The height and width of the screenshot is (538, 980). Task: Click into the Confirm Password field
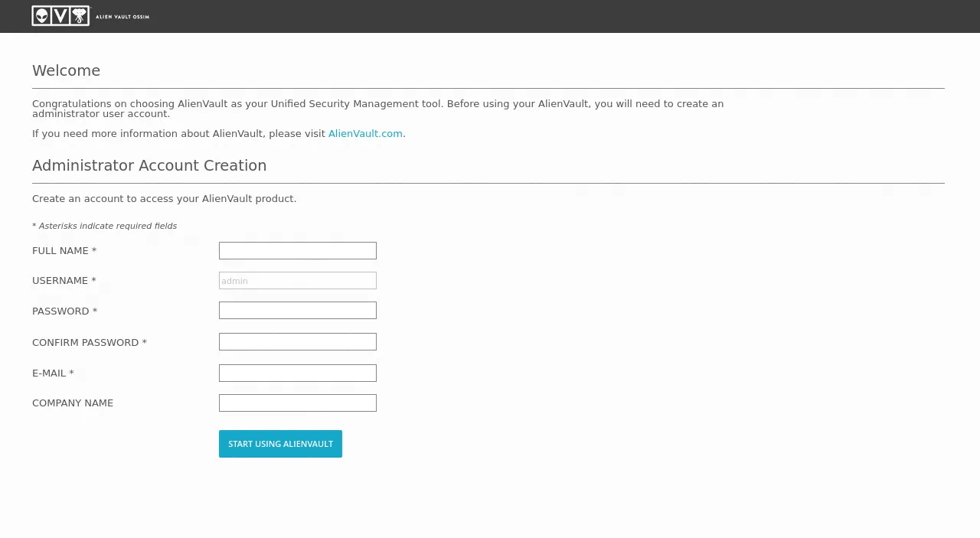[x=297, y=342]
